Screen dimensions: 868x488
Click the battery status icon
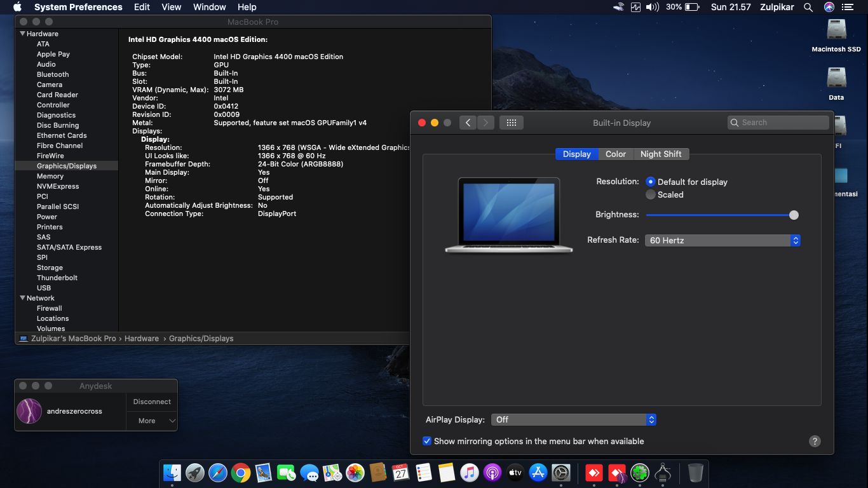click(x=693, y=7)
